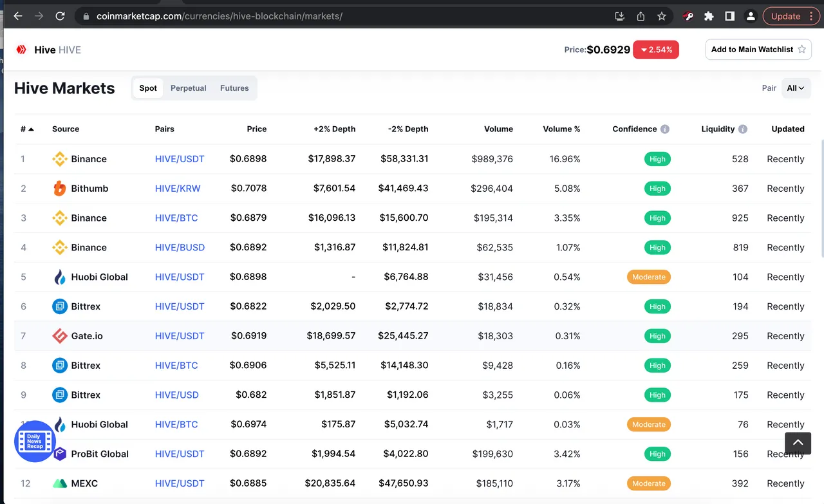Click the lock icon in address bar
This screenshot has height=504, width=824.
86,16
